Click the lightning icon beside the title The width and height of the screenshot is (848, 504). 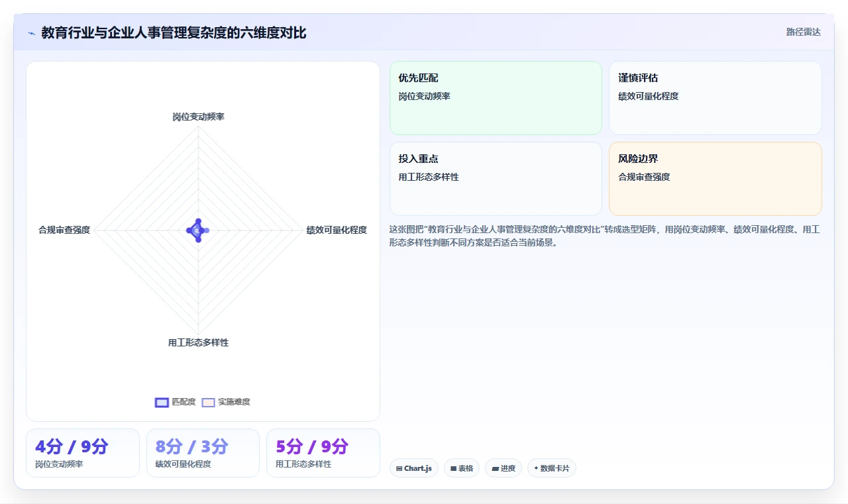point(32,33)
